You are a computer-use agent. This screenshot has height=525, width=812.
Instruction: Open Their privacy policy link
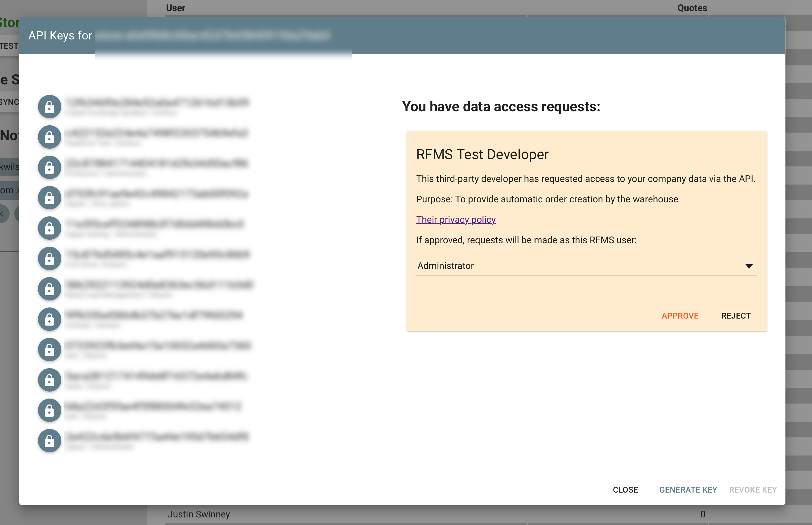456,220
